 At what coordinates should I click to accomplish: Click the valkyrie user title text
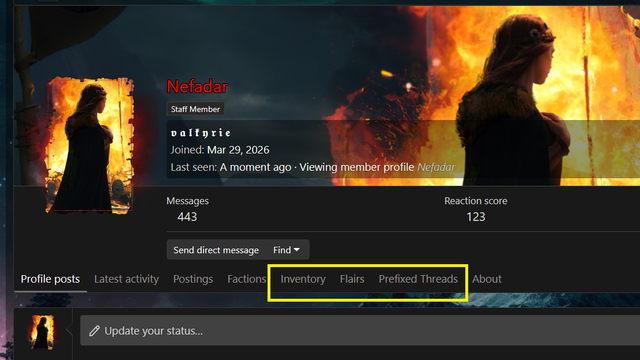(200, 133)
